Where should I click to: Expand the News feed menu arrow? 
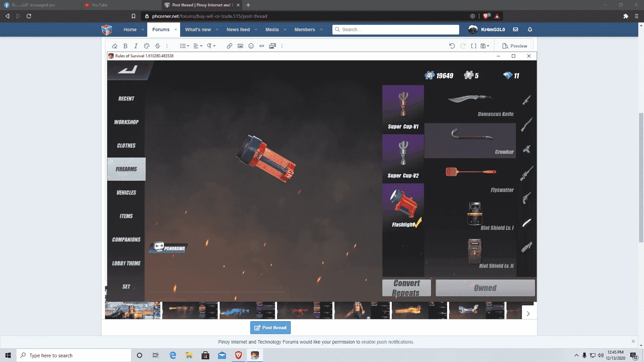(x=256, y=29)
